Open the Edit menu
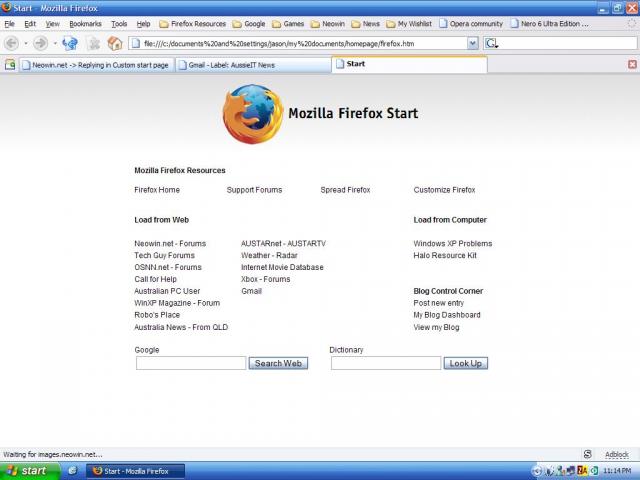 [x=30, y=24]
